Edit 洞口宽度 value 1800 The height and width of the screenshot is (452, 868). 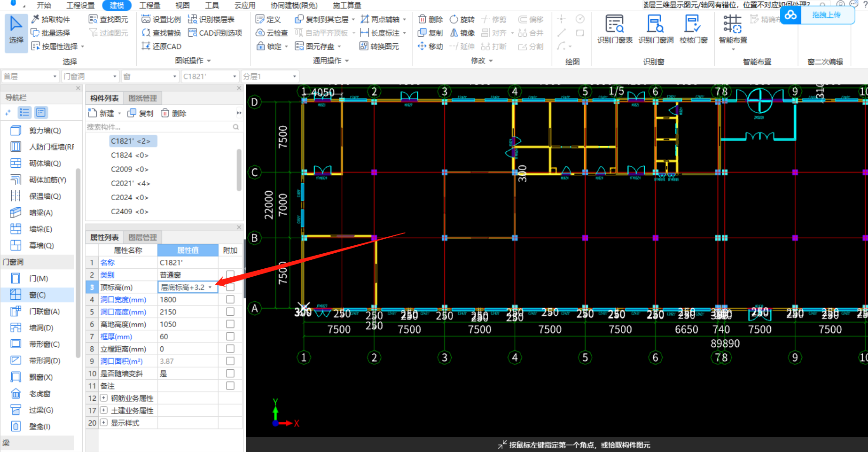tap(188, 299)
